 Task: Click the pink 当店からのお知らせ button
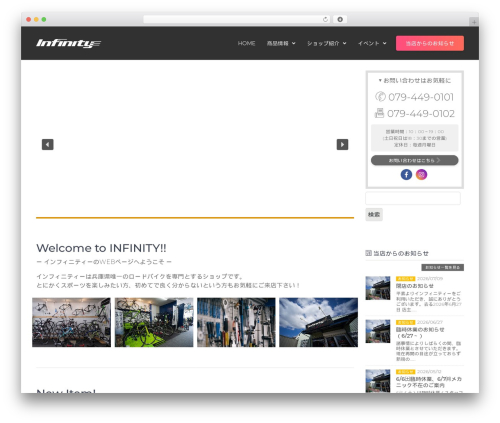coord(430,43)
